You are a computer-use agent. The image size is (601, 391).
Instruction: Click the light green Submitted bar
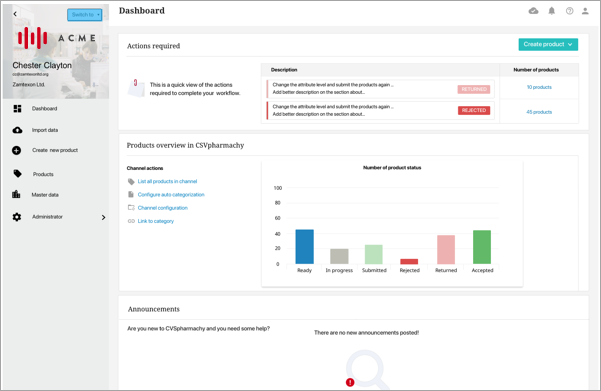(x=374, y=254)
